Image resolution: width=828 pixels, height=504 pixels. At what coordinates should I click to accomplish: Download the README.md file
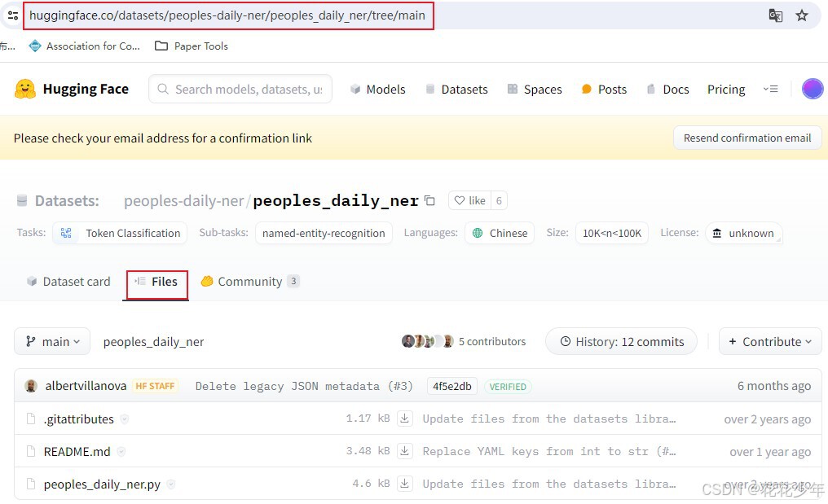pyautogui.click(x=404, y=452)
